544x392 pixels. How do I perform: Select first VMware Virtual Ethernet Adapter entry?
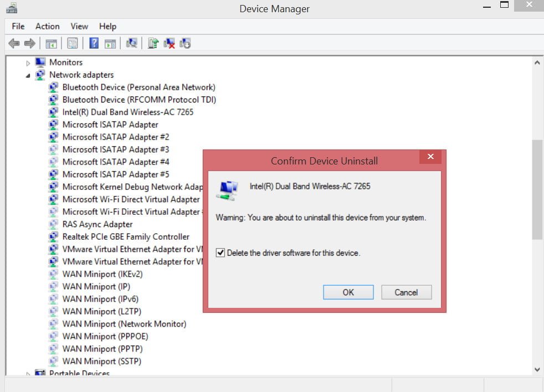pos(132,249)
